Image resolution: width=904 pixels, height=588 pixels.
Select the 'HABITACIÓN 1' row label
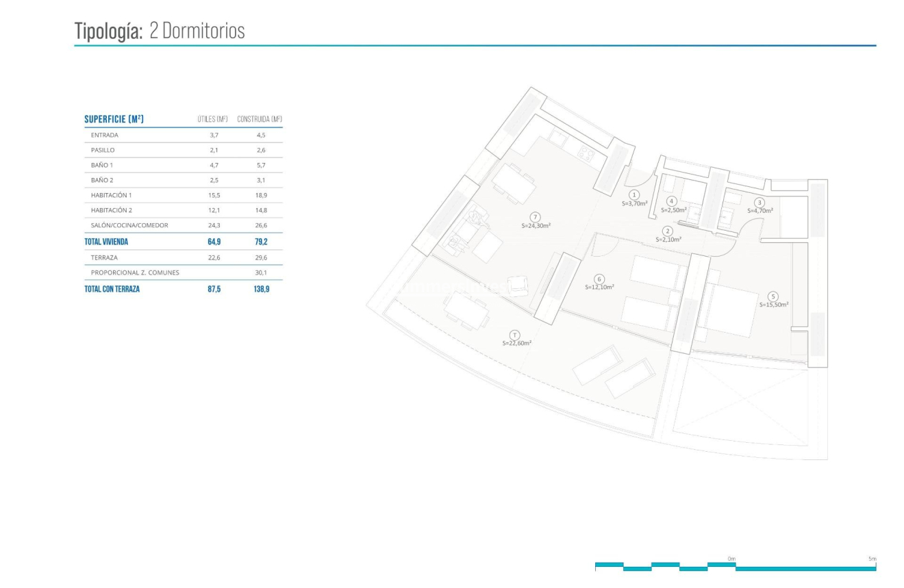point(111,195)
